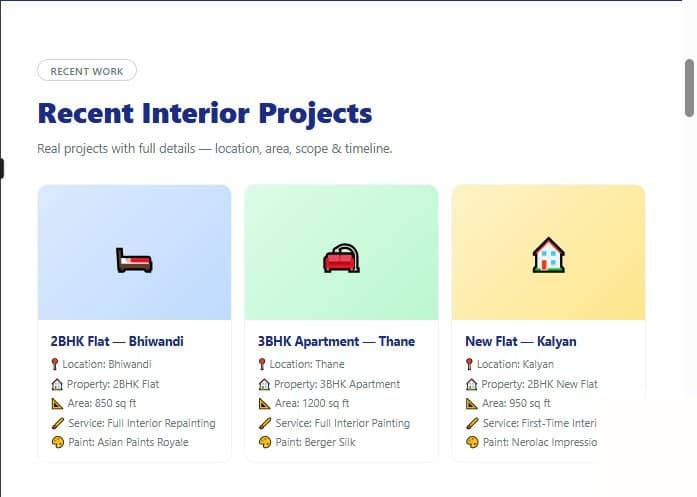697x497 pixels.
Task: Click the ruler icon next to Area: 1200 sq ft
Action: tap(264, 404)
